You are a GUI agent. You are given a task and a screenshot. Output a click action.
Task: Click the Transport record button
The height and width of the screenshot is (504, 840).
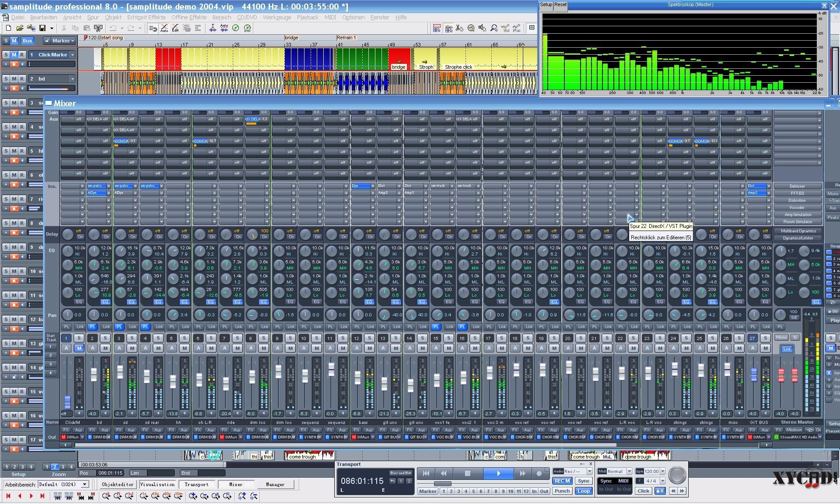click(x=539, y=473)
